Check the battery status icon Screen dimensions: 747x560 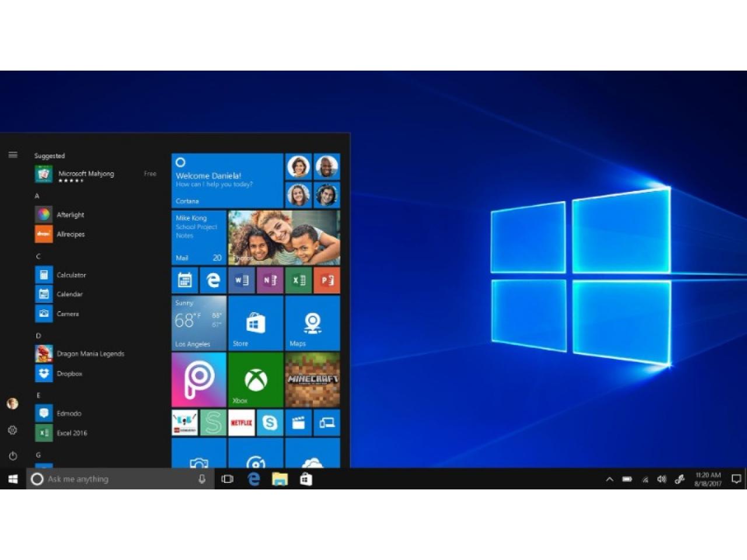(x=627, y=480)
